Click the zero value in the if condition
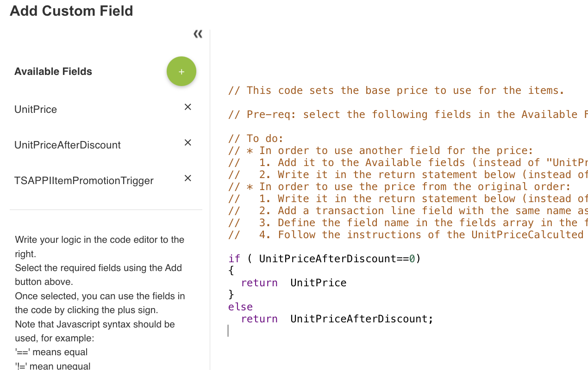588x370 pixels. 412,259
